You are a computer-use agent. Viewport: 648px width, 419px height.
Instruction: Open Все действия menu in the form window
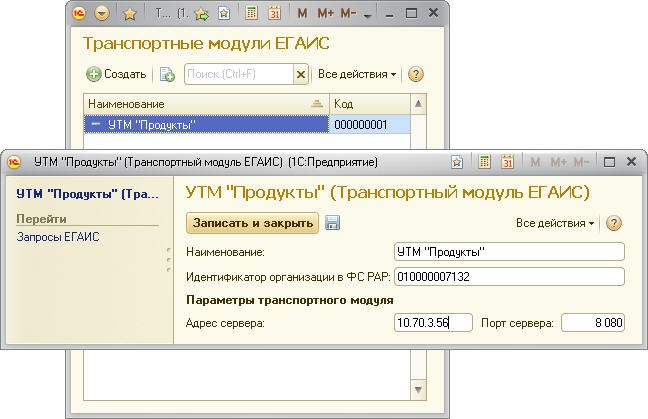pos(555,223)
